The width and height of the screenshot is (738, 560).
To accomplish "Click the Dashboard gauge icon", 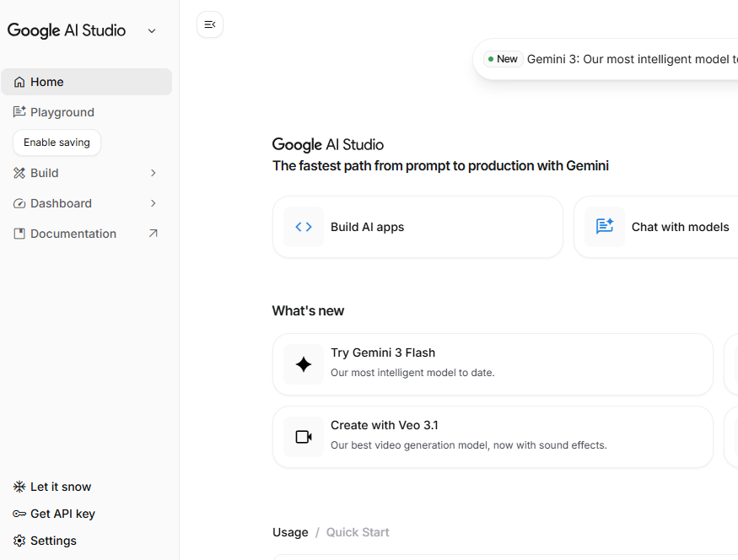I will coord(19,203).
